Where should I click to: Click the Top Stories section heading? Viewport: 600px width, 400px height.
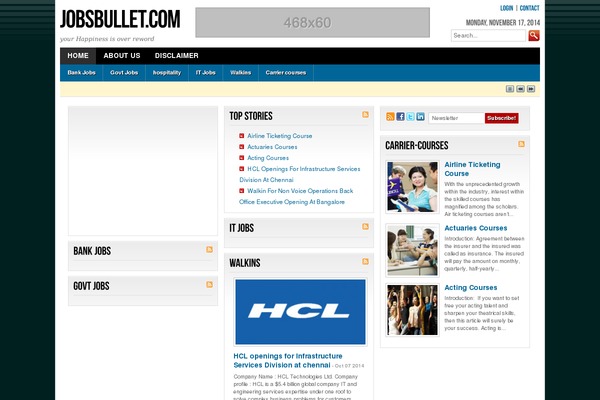coord(251,116)
